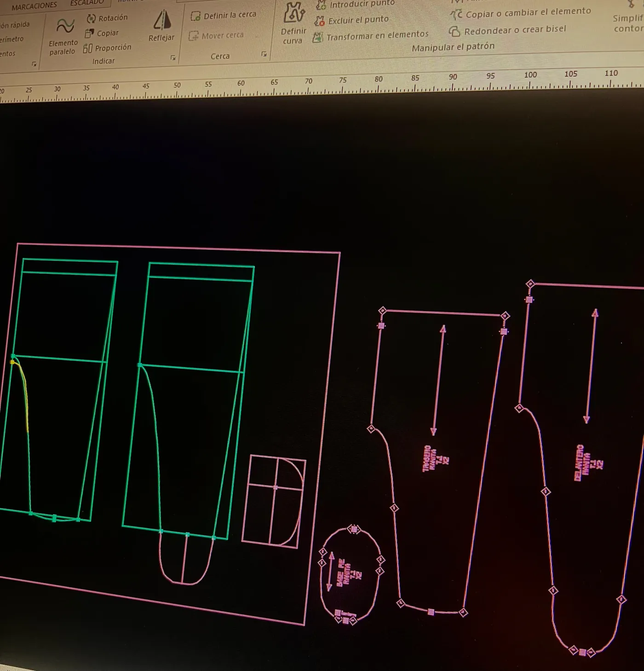The width and height of the screenshot is (644, 671).
Task: Select the Mover cerca option
Action: pos(216,35)
